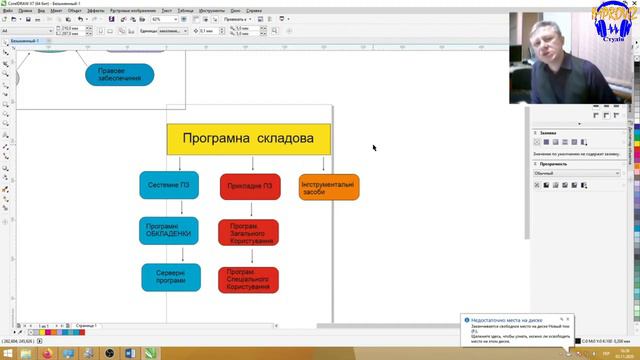640x360 pixels.
Task: Open Word from the Windows taskbar
Action: [130, 353]
